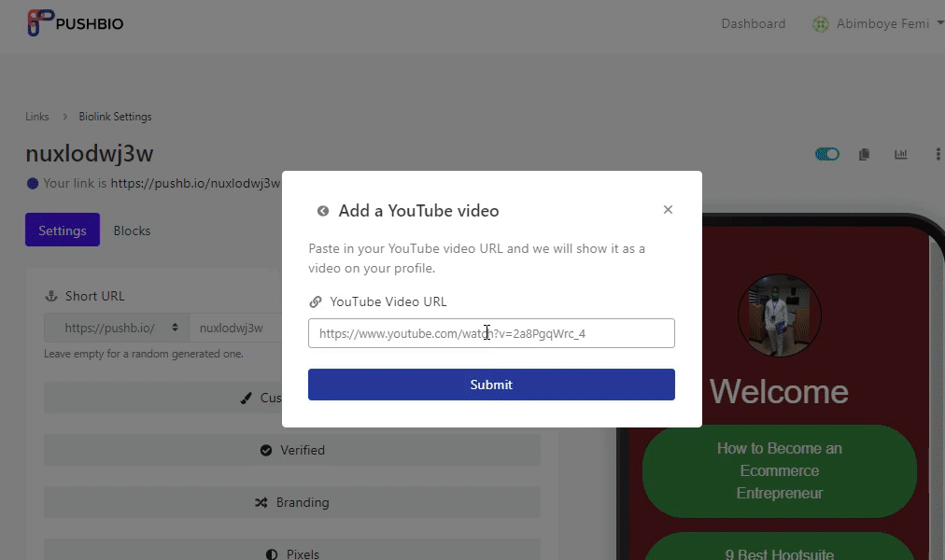Viewport: 945px width, 560px height.
Task: Open the three-dot more options menu
Action: pos(938,154)
